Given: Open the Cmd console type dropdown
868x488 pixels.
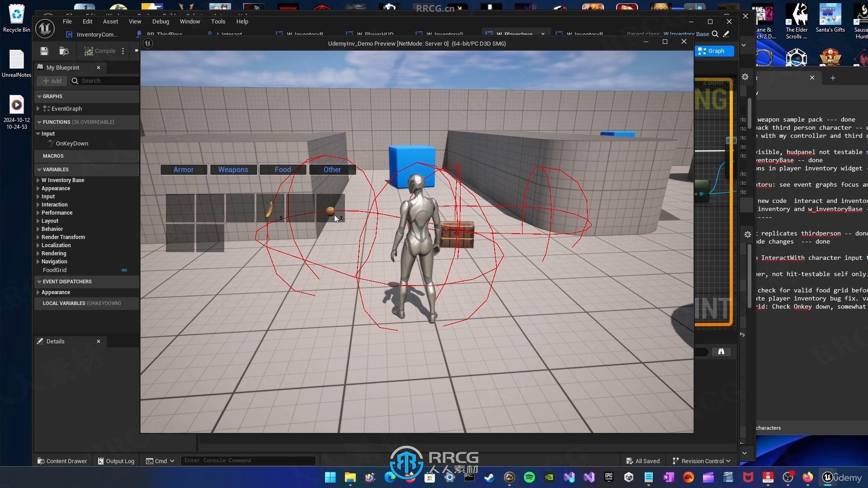Looking at the screenshot, I should 160,461.
